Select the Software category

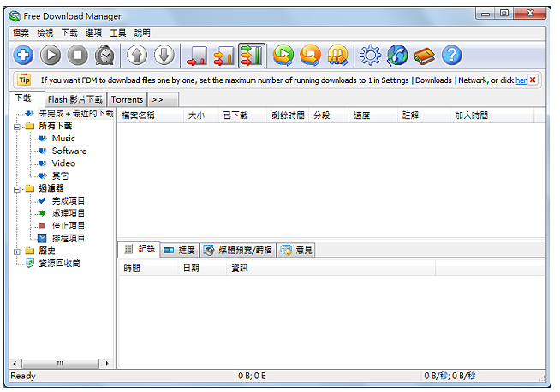click(x=69, y=151)
